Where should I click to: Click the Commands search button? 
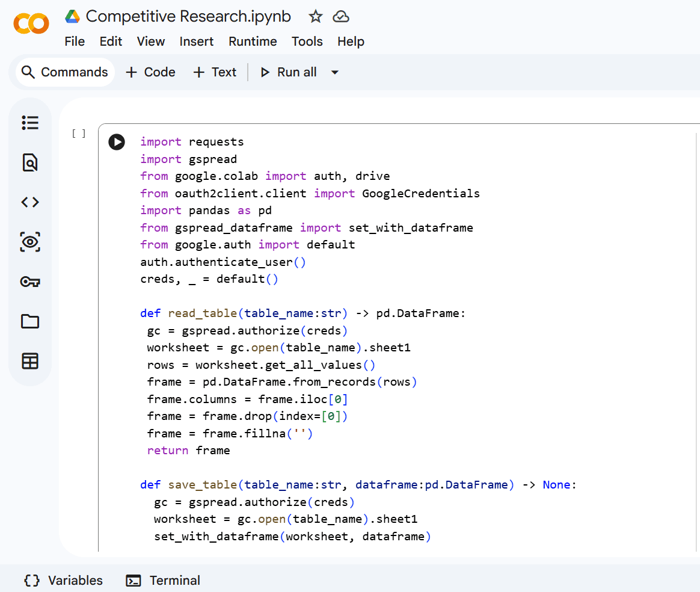(x=65, y=72)
